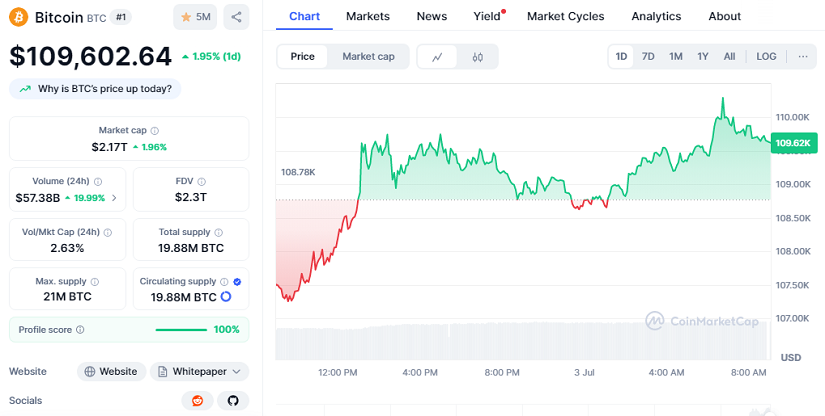Open the Markets tab

coord(368,16)
